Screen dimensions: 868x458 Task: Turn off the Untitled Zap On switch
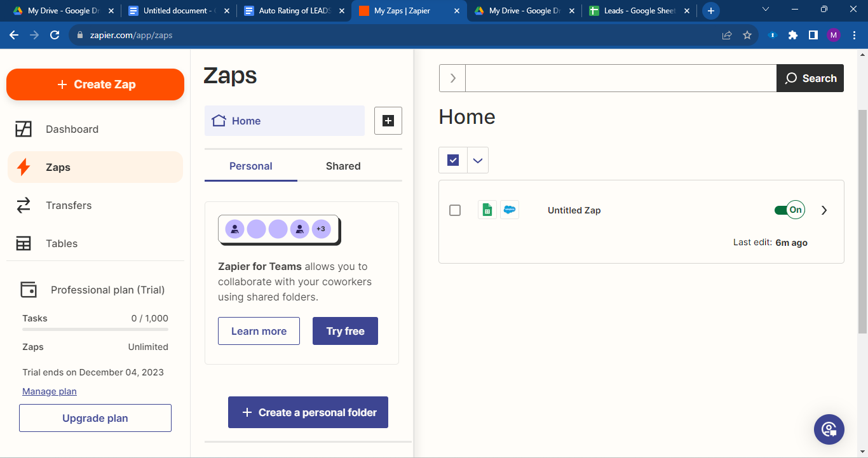pyautogui.click(x=790, y=210)
